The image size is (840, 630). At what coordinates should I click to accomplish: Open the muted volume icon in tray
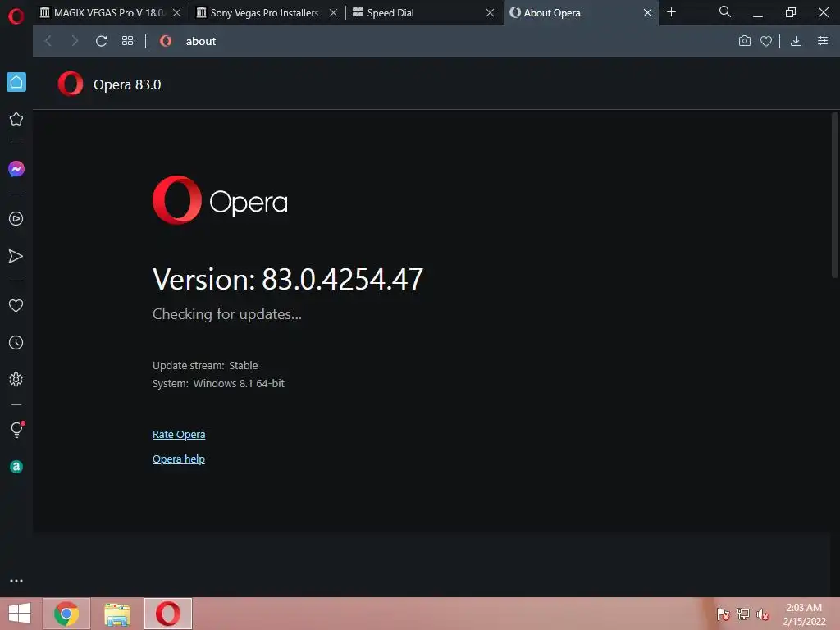(763, 614)
